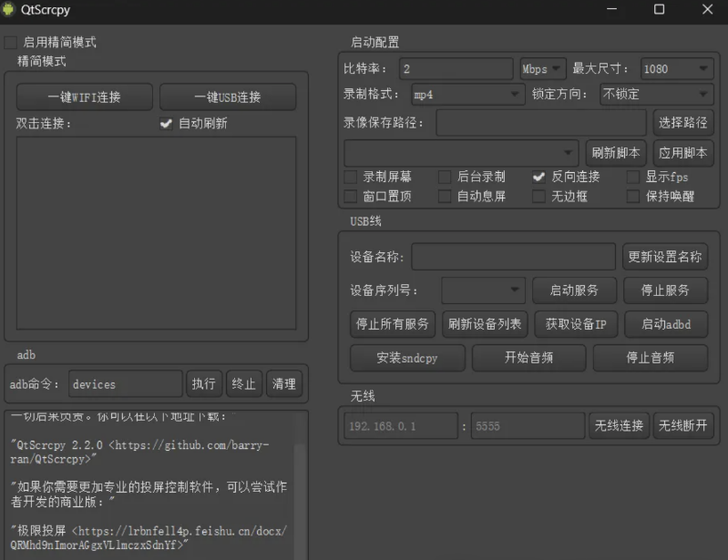Maximize the QtScrcpy window
This screenshot has width=728, height=560.
coord(660,9)
